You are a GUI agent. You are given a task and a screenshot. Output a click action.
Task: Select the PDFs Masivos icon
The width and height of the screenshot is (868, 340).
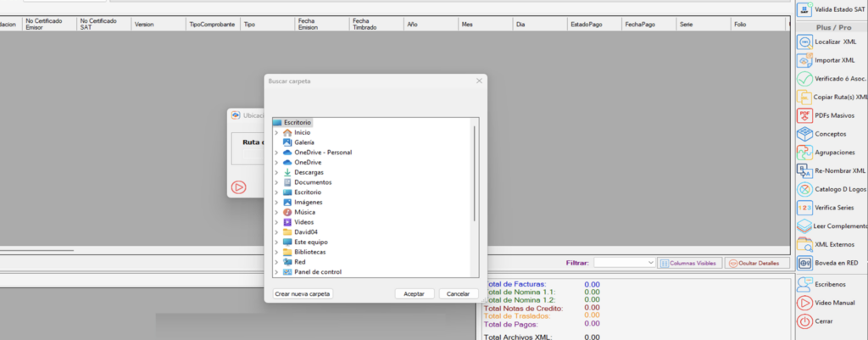pyautogui.click(x=804, y=115)
